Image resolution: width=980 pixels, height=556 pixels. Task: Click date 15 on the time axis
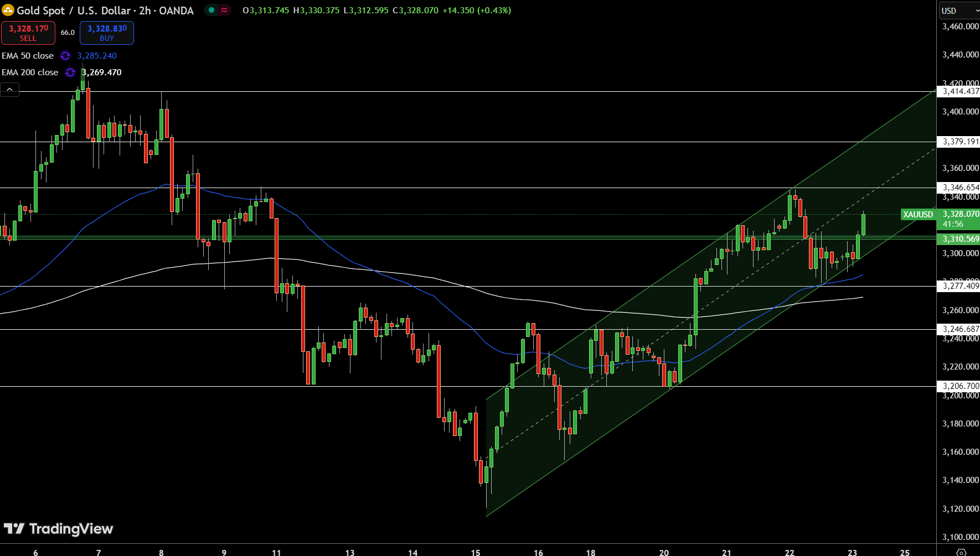[476, 552]
